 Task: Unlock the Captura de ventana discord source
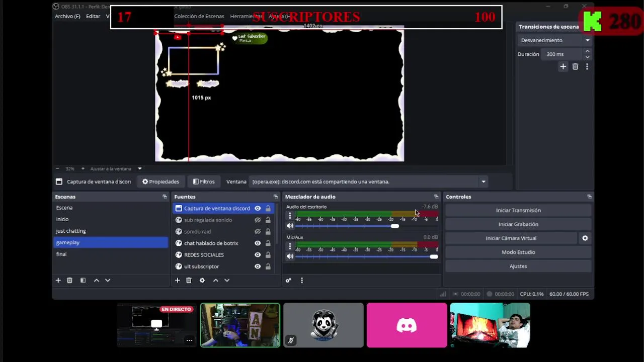pyautogui.click(x=268, y=208)
